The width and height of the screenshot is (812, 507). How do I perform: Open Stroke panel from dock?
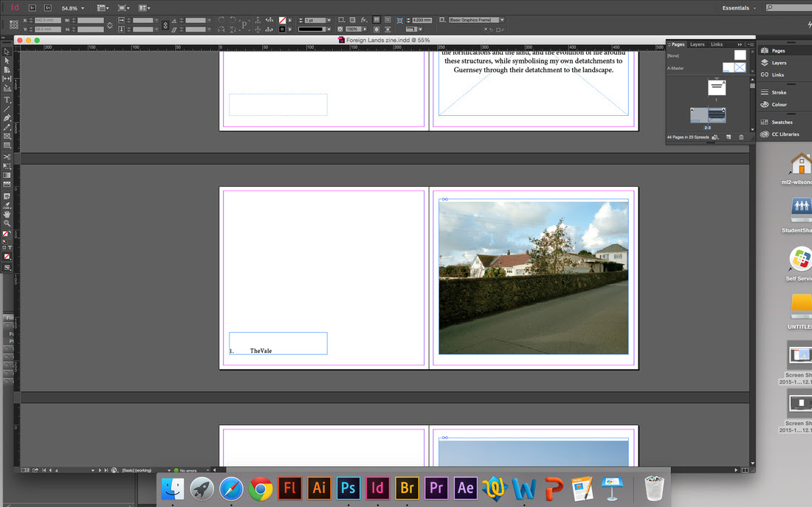(x=773, y=92)
